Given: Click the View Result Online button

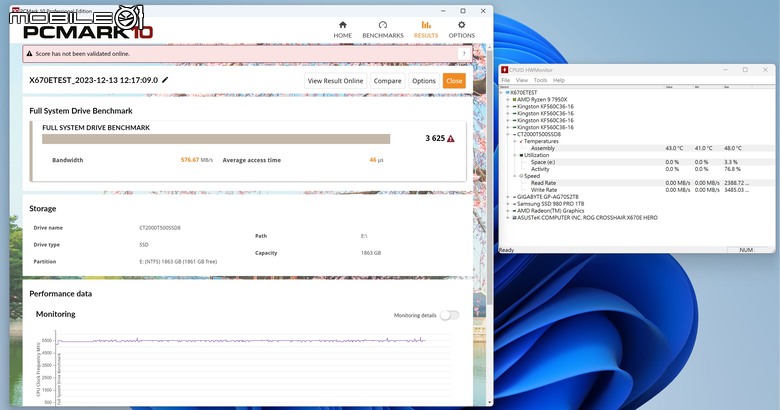Looking at the screenshot, I should coord(335,81).
